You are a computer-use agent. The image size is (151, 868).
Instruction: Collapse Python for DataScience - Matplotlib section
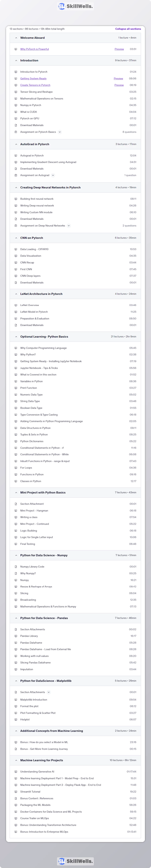[x=16, y=681]
